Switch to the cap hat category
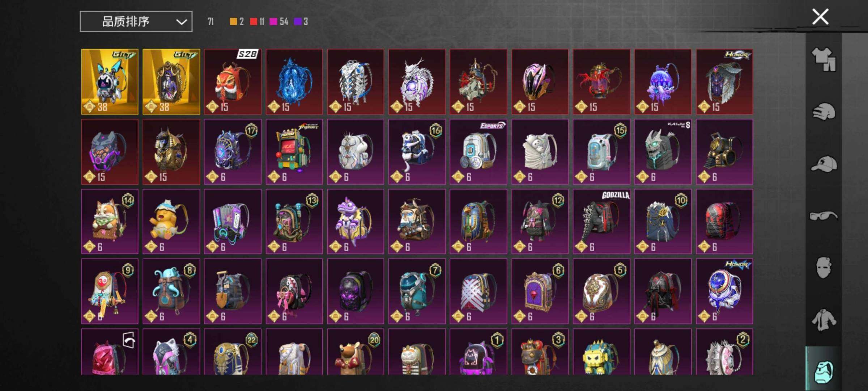 tap(824, 164)
